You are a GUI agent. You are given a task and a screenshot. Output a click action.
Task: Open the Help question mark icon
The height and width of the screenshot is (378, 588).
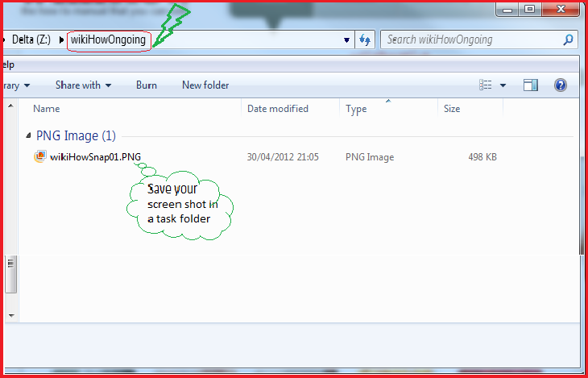(x=560, y=85)
